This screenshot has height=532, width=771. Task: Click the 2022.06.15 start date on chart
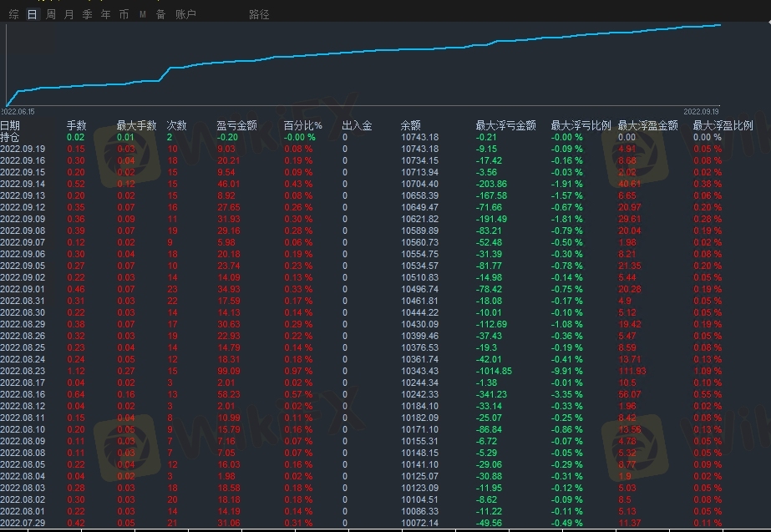pos(18,111)
